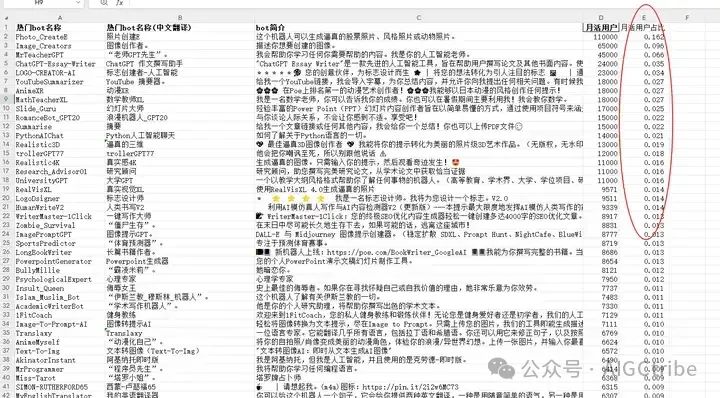Viewport: 720px width, 398px height.
Task: Select cell "YouTubeSummarizer"
Action: tap(50, 82)
